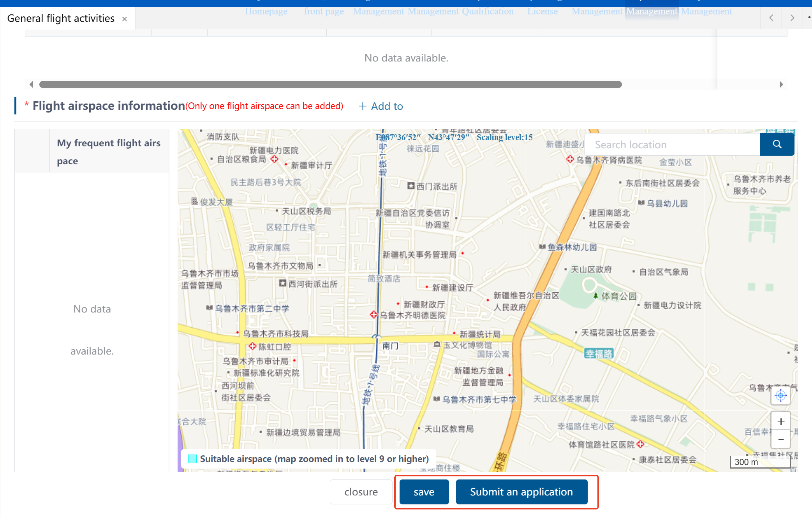The height and width of the screenshot is (518, 812).
Task: Click 体育公园 park tree icon
Action: tap(595, 296)
